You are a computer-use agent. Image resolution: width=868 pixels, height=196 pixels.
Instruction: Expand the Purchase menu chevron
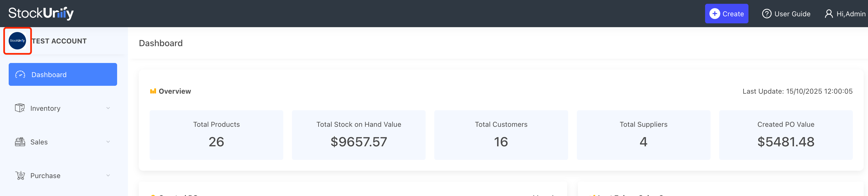coord(108,175)
